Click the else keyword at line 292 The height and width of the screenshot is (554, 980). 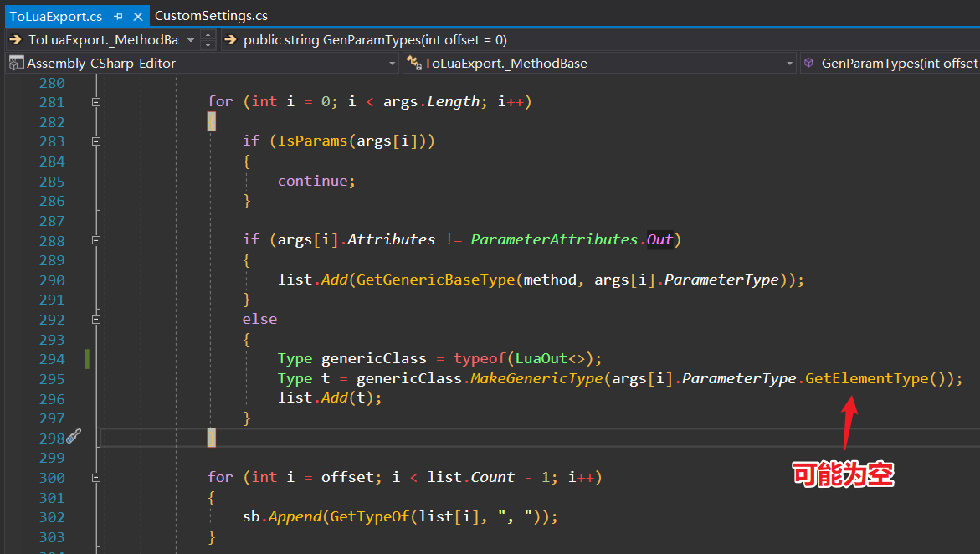[260, 319]
